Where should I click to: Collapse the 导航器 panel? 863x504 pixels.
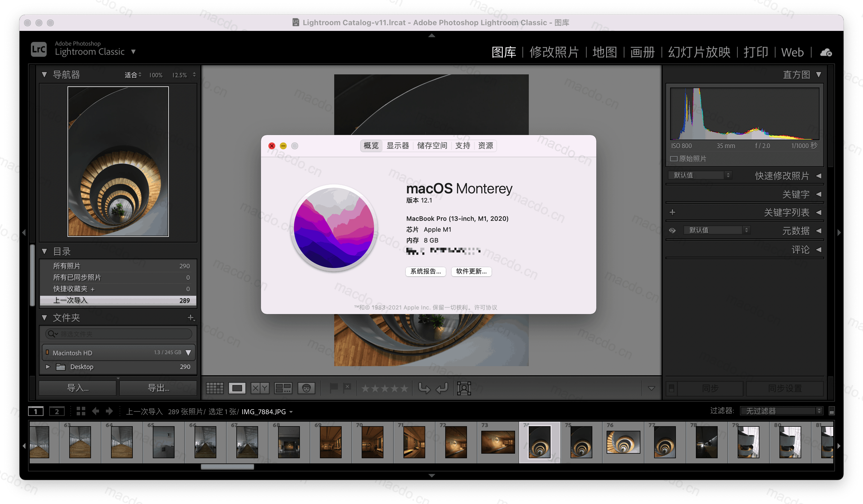click(x=44, y=75)
